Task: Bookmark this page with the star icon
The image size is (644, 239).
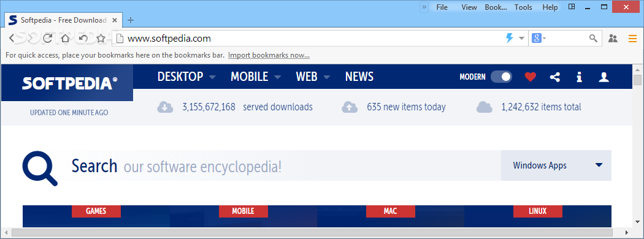Action: point(101,39)
